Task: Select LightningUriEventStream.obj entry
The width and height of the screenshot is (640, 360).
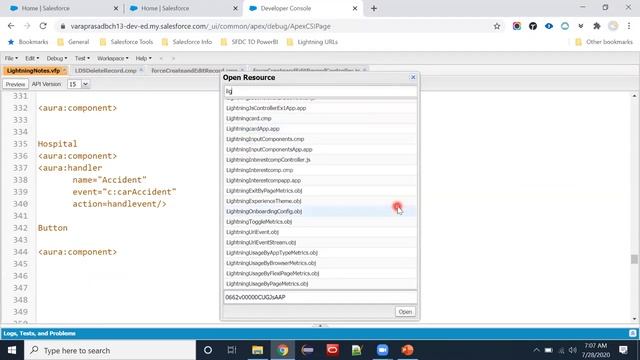Action: click(x=320, y=242)
